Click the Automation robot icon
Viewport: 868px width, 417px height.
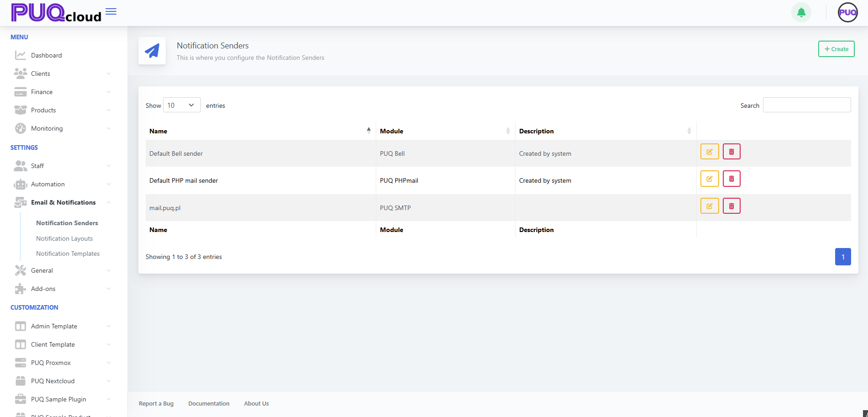point(21,184)
